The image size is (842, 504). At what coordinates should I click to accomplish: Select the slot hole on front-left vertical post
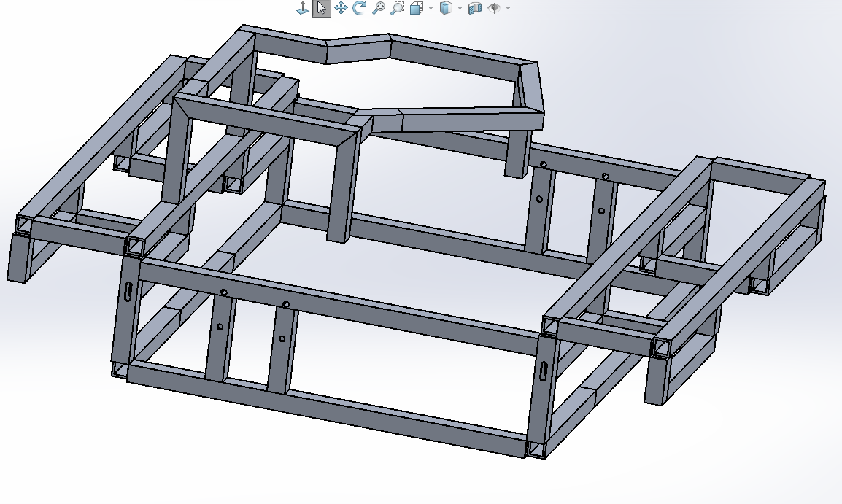click(128, 290)
